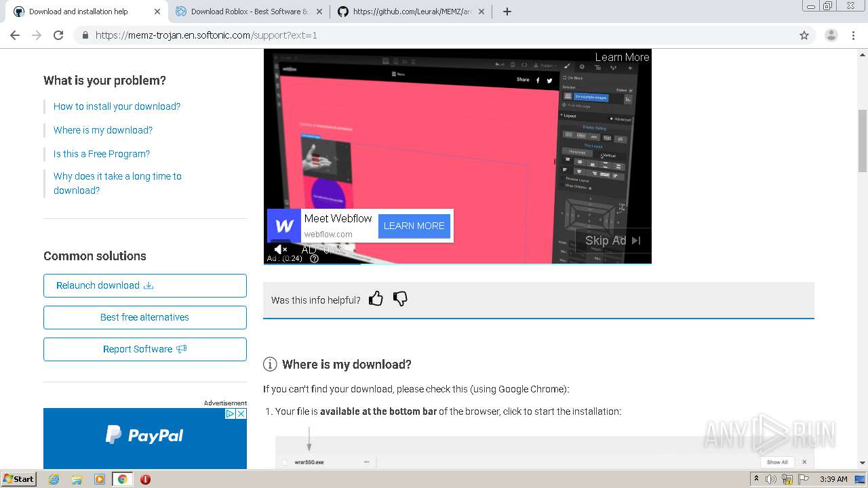The width and height of the screenshot is (868, 488).
Task: Click the Report Software button
Action: (145, 349)
